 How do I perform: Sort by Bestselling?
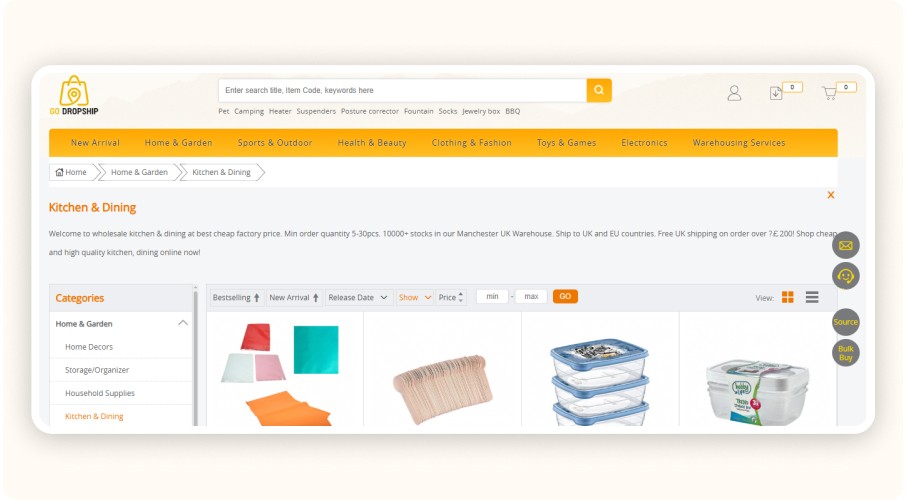point(236,297)
